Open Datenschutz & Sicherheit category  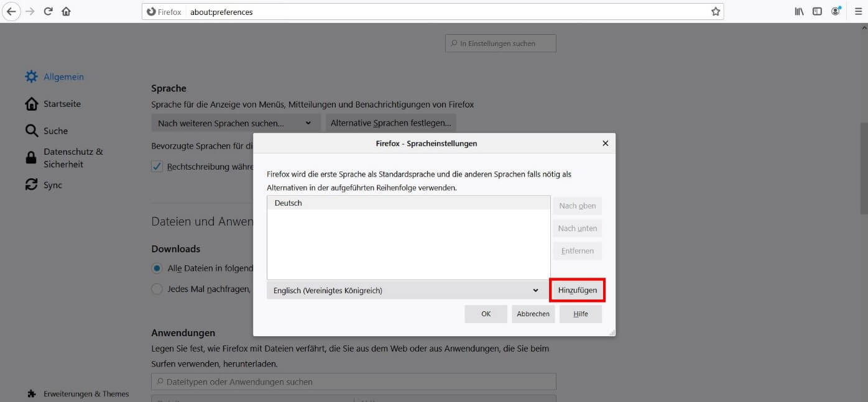(73, 158)
